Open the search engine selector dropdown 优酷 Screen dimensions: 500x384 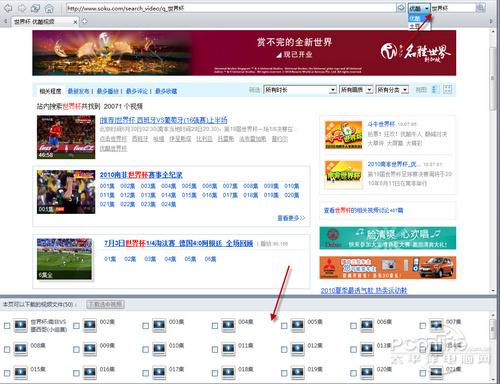pos(419,8)
